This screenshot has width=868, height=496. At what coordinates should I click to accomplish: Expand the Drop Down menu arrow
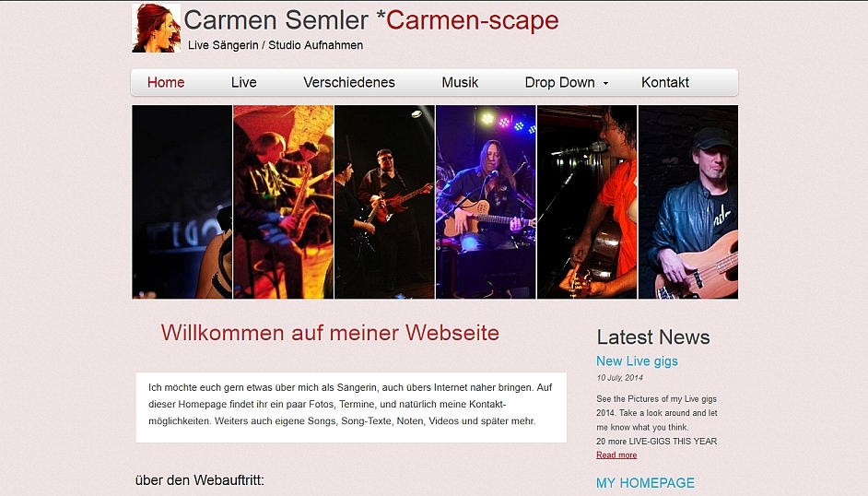605,83
